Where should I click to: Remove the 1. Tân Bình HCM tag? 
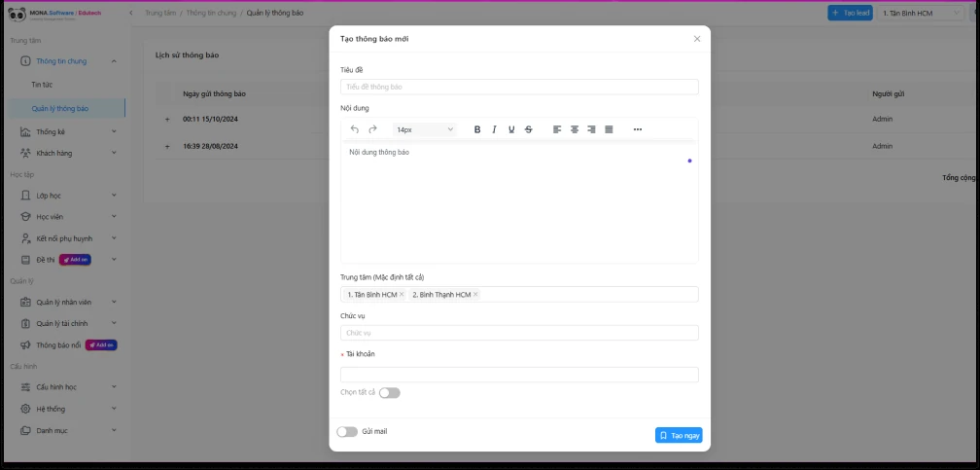[402, 294]
